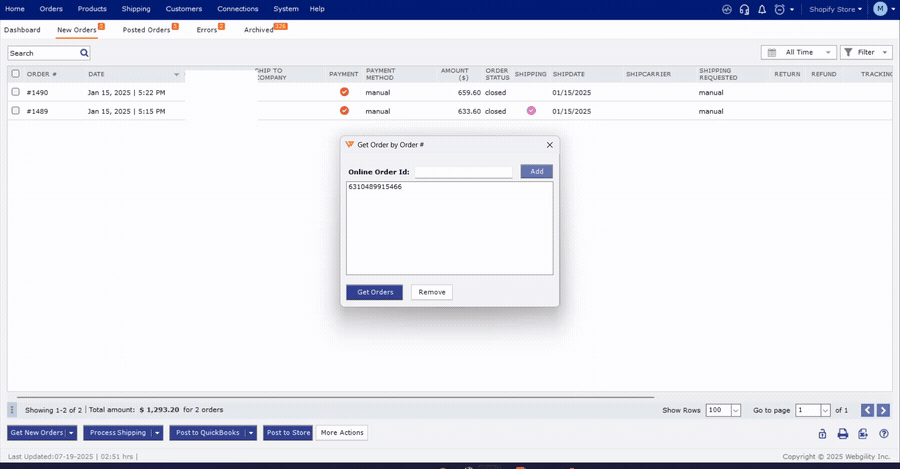Click the headset support icon
The height and width of the screenshot is (469, 900).
pos(744,9)
